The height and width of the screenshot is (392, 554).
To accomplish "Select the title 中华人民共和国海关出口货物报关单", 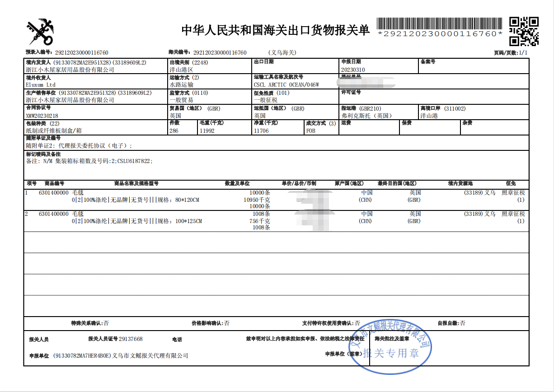I will [x=276, y=30].
